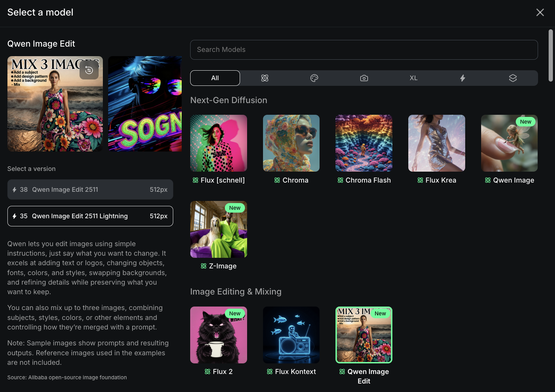This screenshot has width=555, height=392.
Task: Pick the Chroma model thumbnail
Action: (x=291, y=143)
